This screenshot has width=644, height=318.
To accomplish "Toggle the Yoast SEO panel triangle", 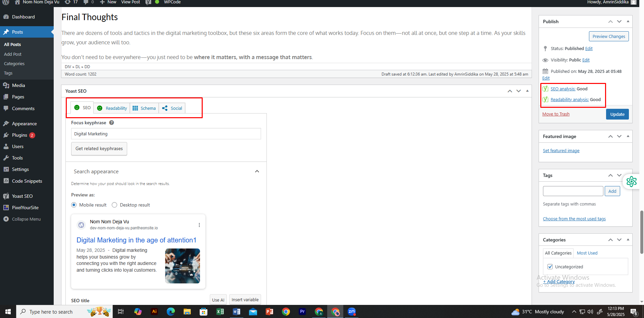I will (x=527, y=91).
